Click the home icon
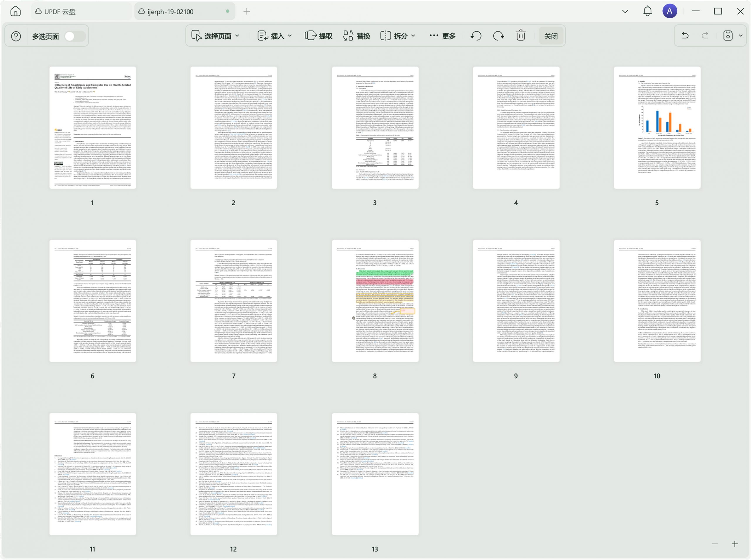Screen dimensions: 751x560 tap(15, 11)
